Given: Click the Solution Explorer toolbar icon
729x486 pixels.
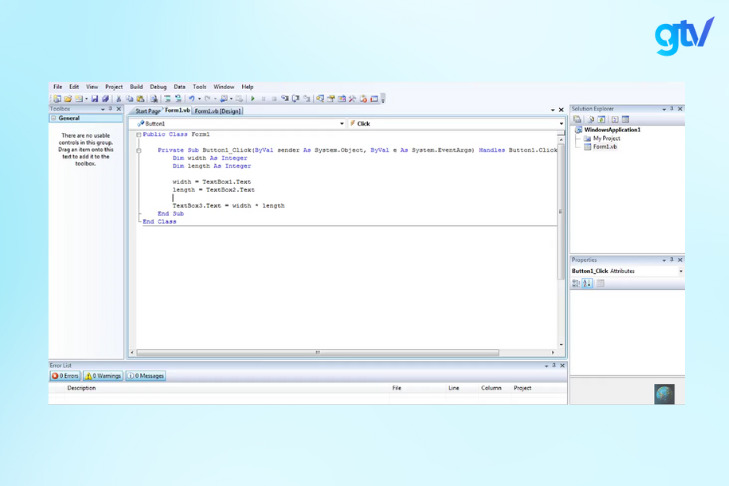Looking at the screenshot, I should tap(320, 99).
